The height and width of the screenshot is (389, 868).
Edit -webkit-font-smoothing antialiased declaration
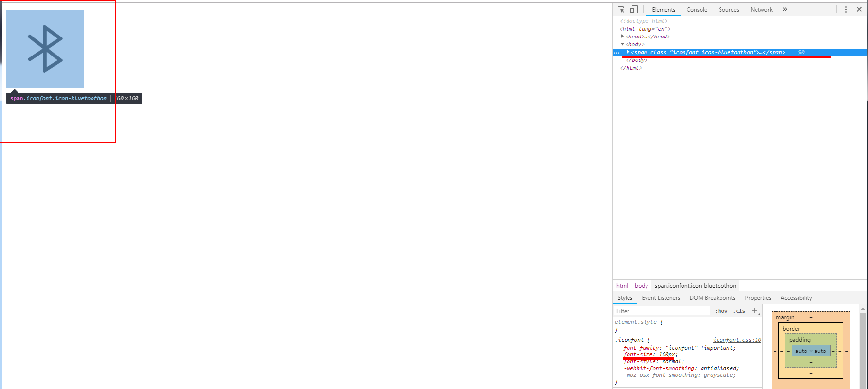coord(681,368)
